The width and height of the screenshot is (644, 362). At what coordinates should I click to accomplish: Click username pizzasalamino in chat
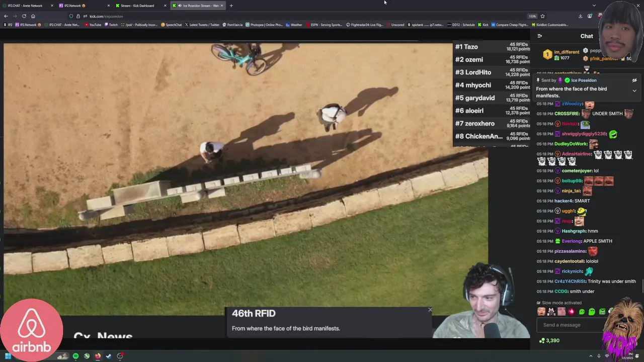[570, 251]
